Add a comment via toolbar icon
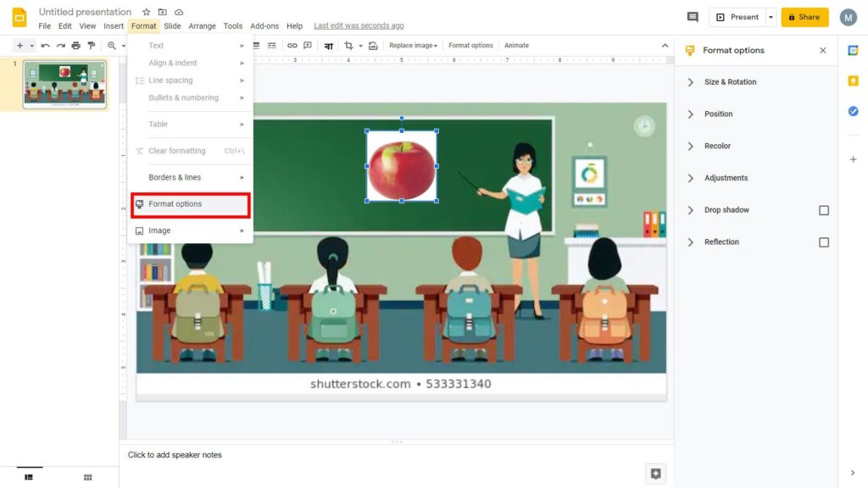This screenshot has width=868, height=488. [x=308, y=46]
